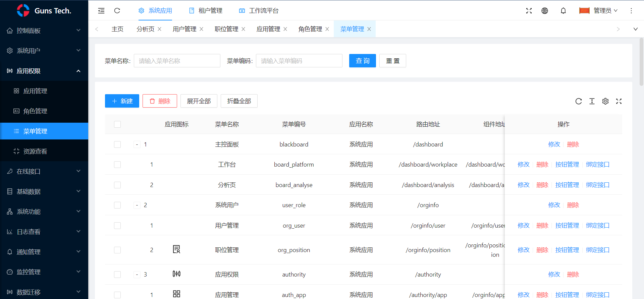Open language globe icon
The height and width of the screenshot is (299, 644).
[545, 11]
